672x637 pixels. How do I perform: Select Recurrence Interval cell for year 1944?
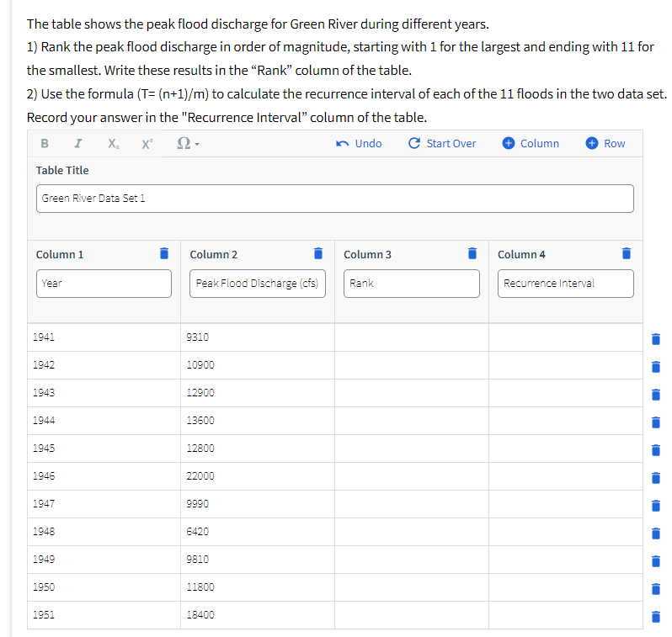566,421
